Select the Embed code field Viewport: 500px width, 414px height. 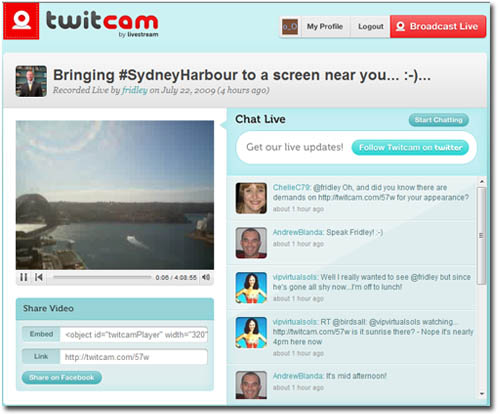pos(134,335)
